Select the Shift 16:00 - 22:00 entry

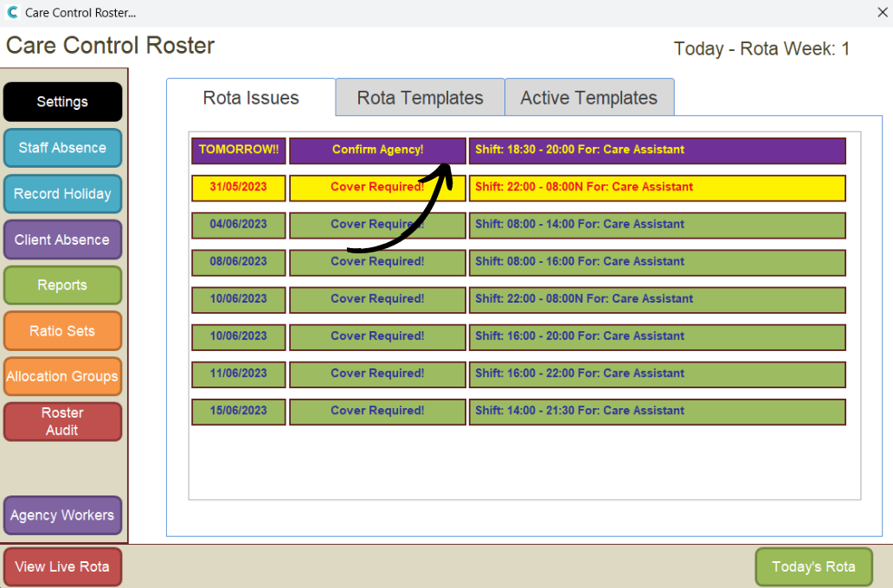tap(658, 374)
